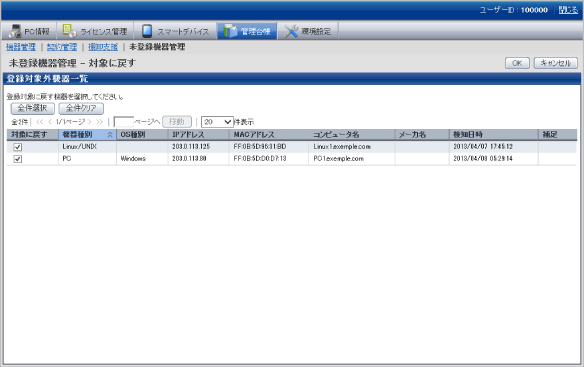Click previous page < arrow

click(50, 122)
